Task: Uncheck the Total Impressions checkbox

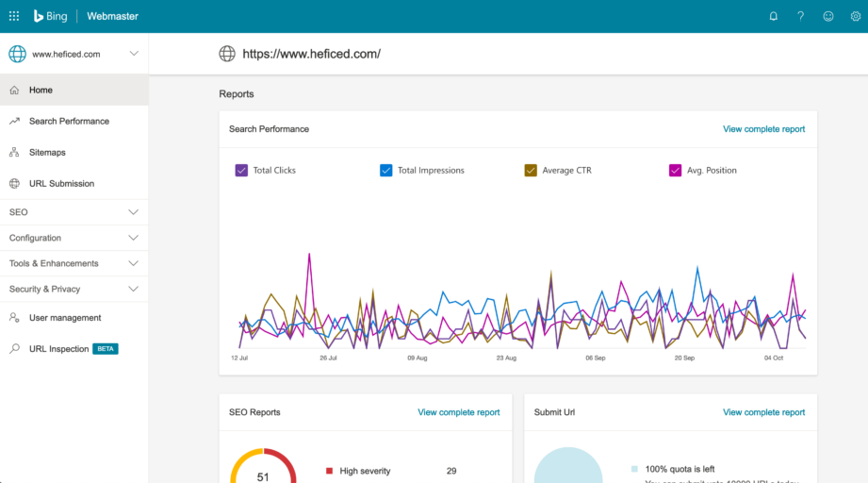Action: click(385, 170)
